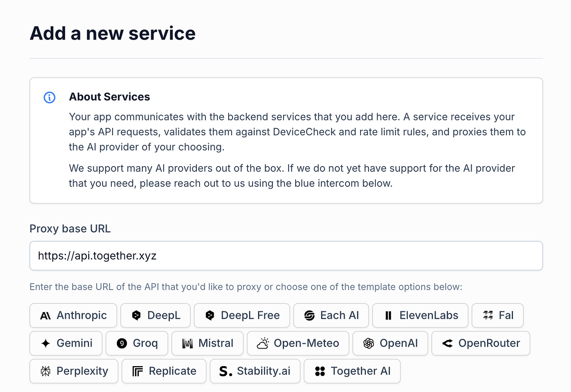
Task: Click the Open-Meteo cloud sun icon
Action: [x=263, y=343]
